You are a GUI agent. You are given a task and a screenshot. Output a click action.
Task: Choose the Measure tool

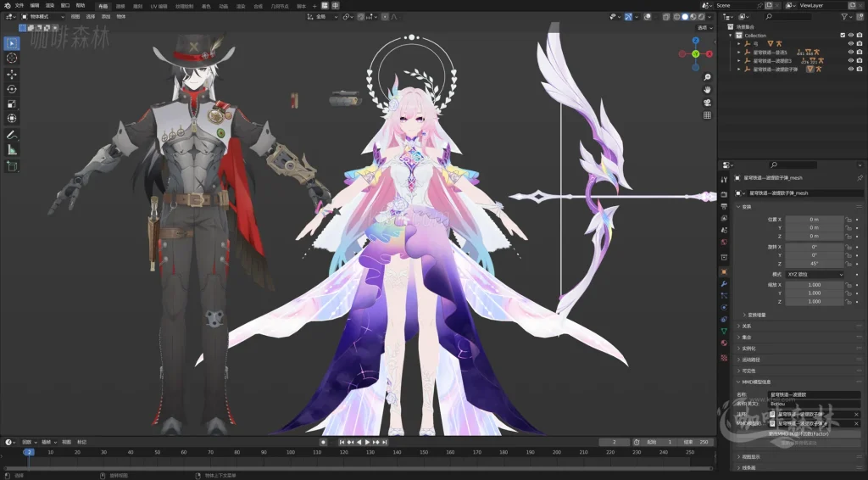pyautogui.click(x=12, y=149)
